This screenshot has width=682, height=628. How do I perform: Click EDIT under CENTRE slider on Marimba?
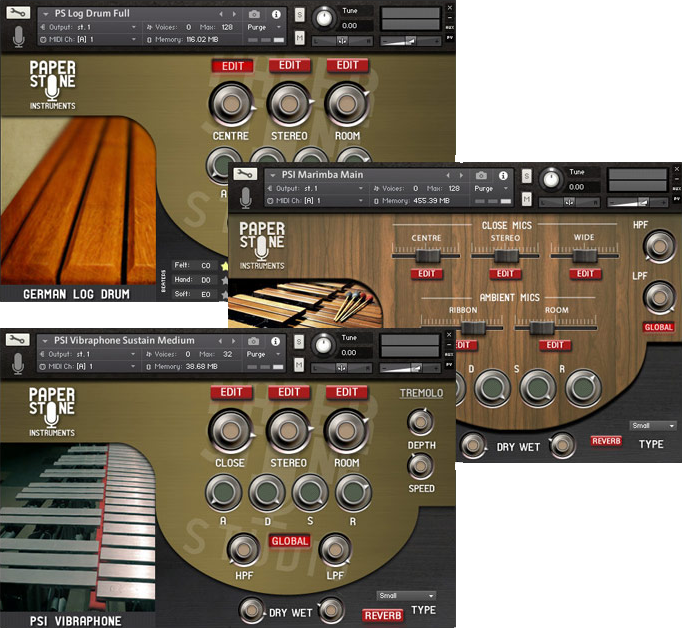427,274
